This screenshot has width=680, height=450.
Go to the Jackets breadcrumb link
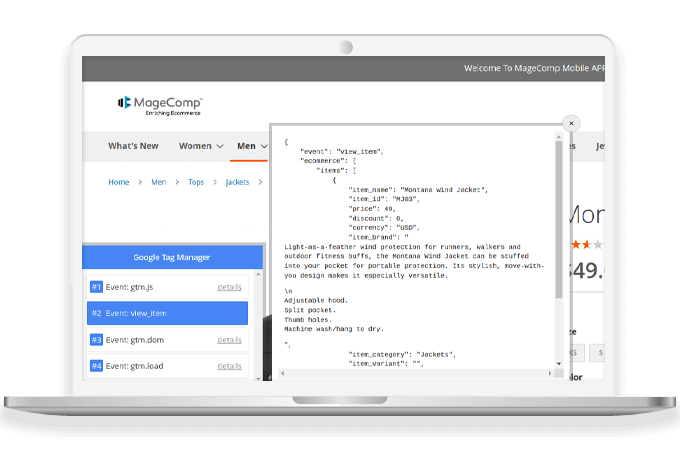237,182
